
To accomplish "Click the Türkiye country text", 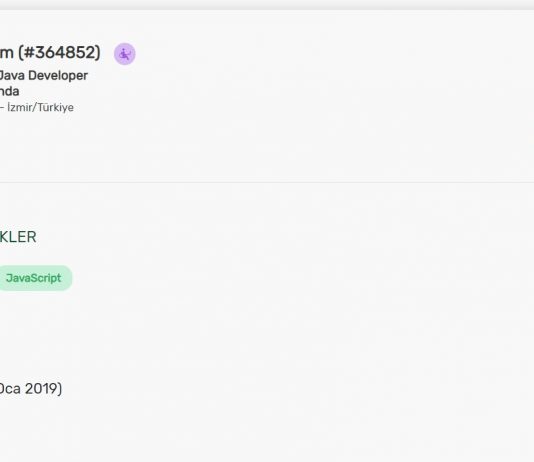I will coord(56,107).
